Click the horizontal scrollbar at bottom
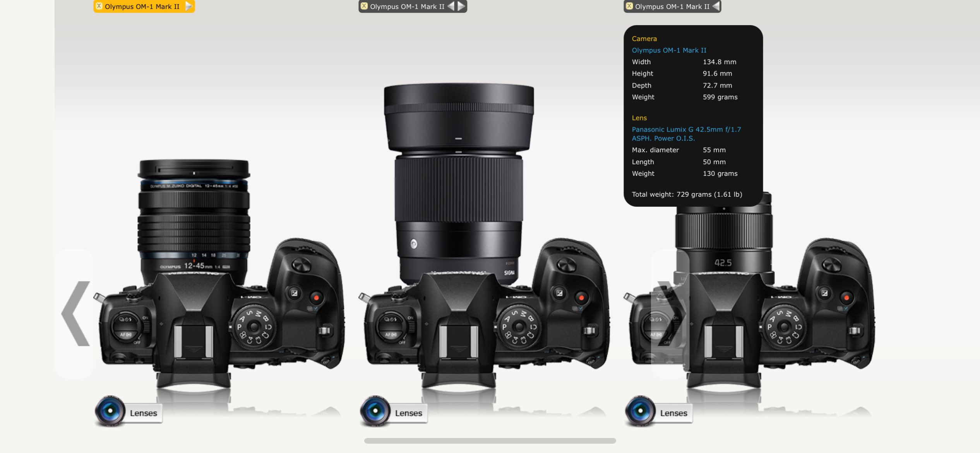The image size is (980, 453). tap(490, 441)
